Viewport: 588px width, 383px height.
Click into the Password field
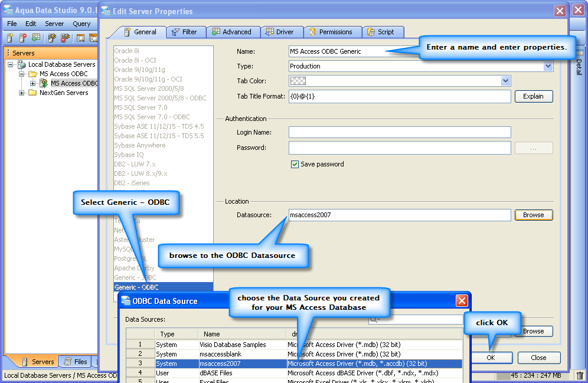[x=400, y=148]
